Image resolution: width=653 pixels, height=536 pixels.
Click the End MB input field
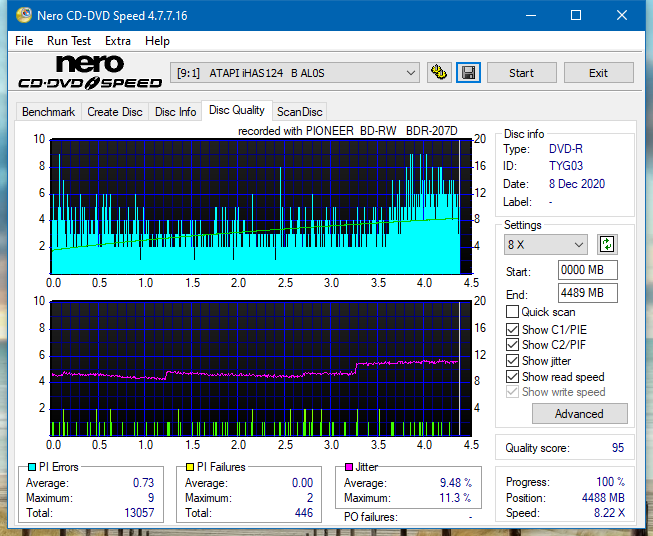point(588,293)
